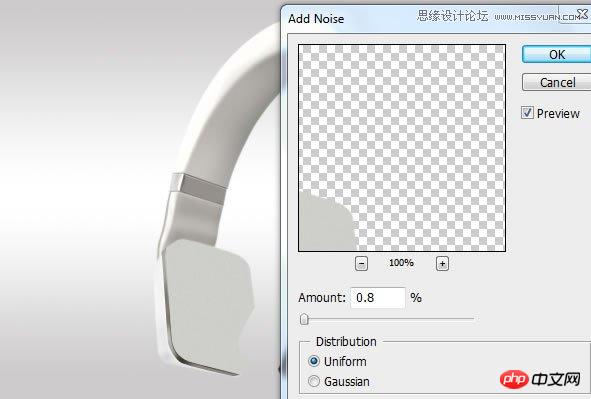Click the gray ear cup shape in preview
The image size is (591, 399).
(x=327, y=222)
